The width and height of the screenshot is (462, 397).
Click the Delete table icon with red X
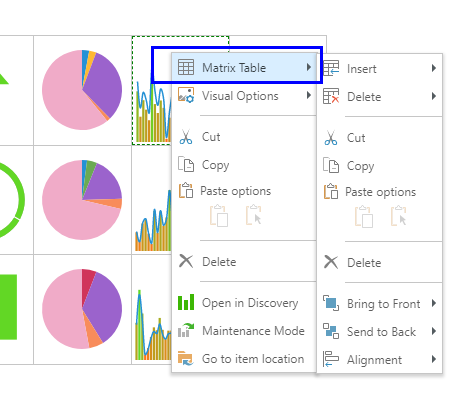[x=331, y=96]
